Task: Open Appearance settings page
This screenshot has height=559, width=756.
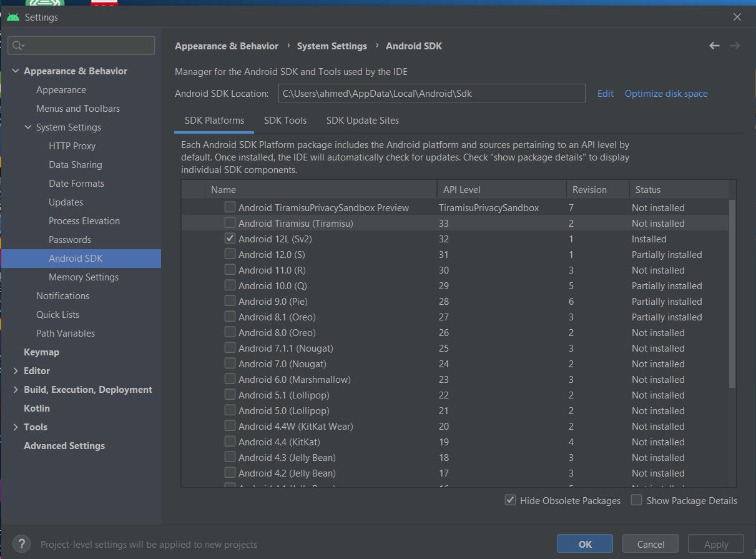Action: (61, 90)
